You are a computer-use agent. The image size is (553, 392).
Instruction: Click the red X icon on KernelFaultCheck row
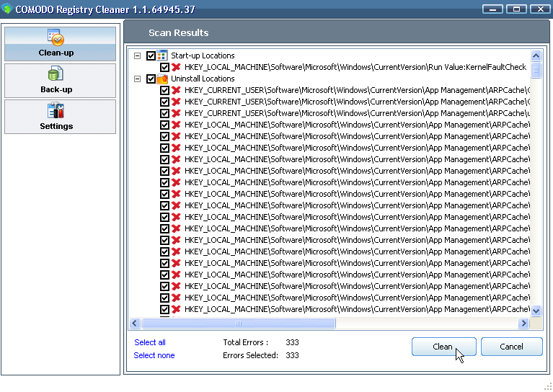pyautogui.click(x=176, y=67)
